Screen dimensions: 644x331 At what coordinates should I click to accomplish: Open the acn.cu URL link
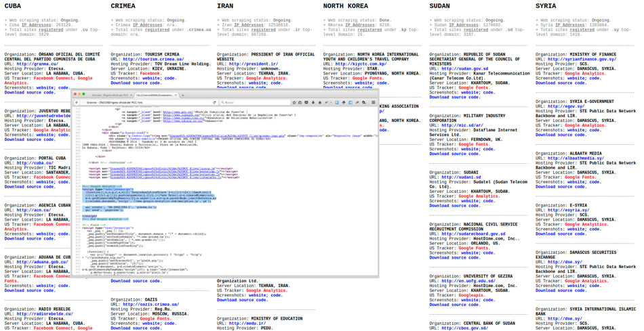tap(34, 210)
